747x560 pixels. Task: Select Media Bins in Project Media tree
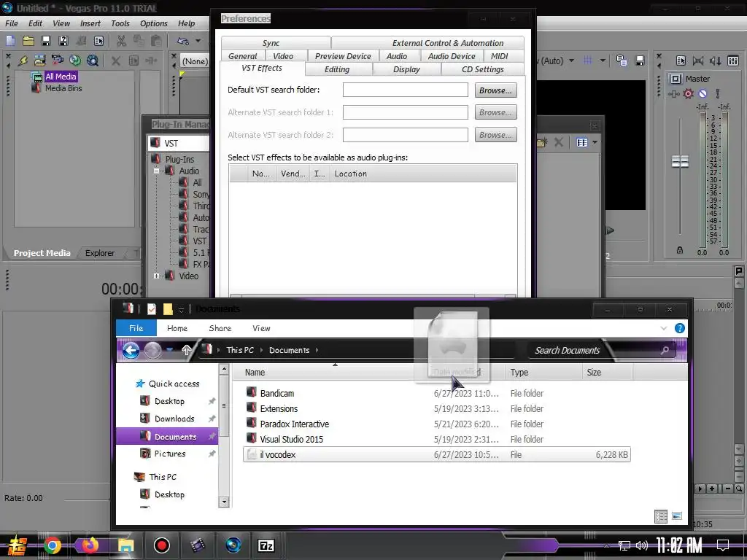(63, 88)
